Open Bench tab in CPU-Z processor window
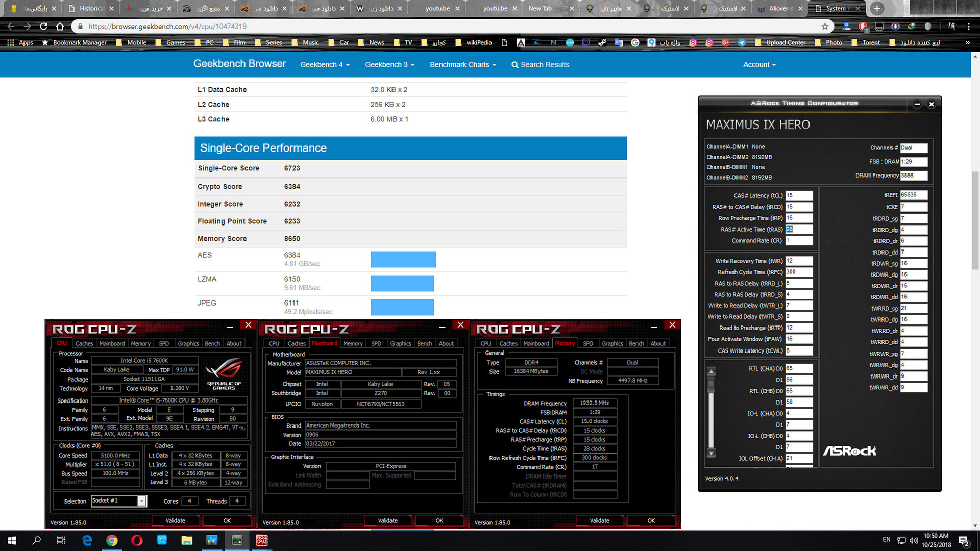This screenshot has width=980, height=551. click(x=212, y=343)
